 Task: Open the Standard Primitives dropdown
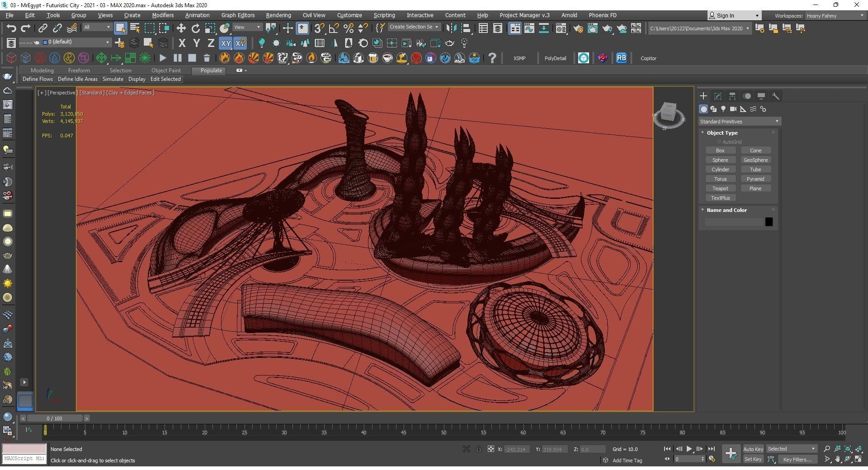pos(739,122)
